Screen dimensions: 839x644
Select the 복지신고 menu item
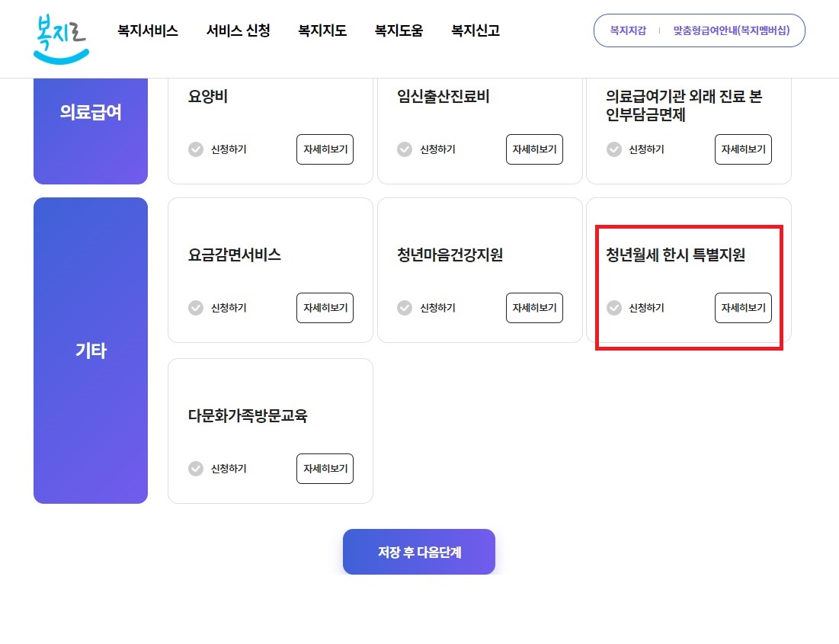click(x=474, y=31)
